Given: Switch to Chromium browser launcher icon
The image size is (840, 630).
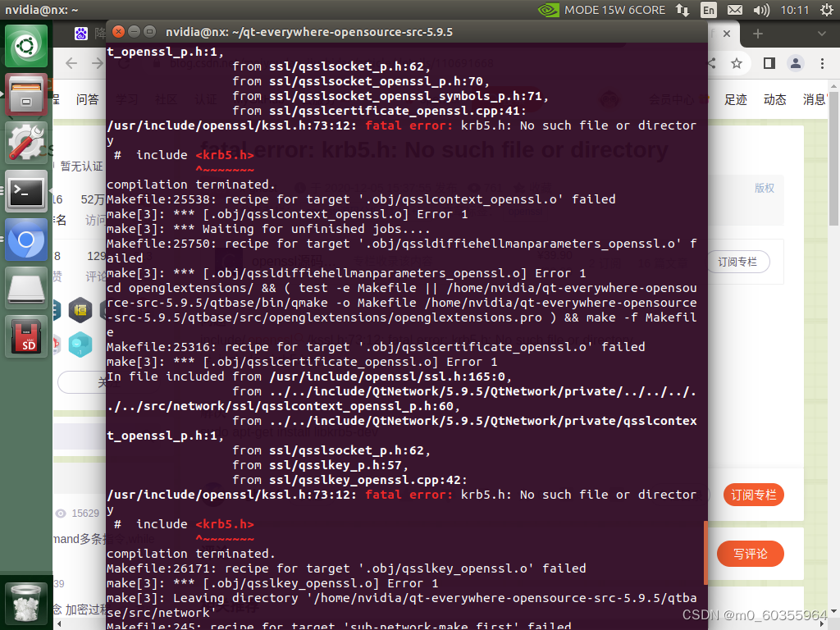Looking at the screenshot, I should (x=25, y=240).
